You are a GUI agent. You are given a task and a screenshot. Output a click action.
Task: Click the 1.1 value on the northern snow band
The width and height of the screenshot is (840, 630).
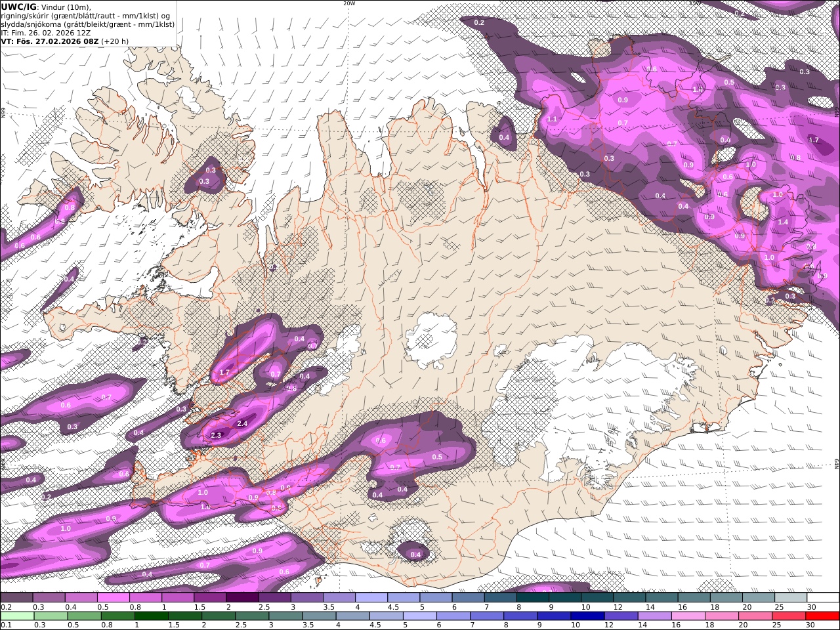(552, 119)
